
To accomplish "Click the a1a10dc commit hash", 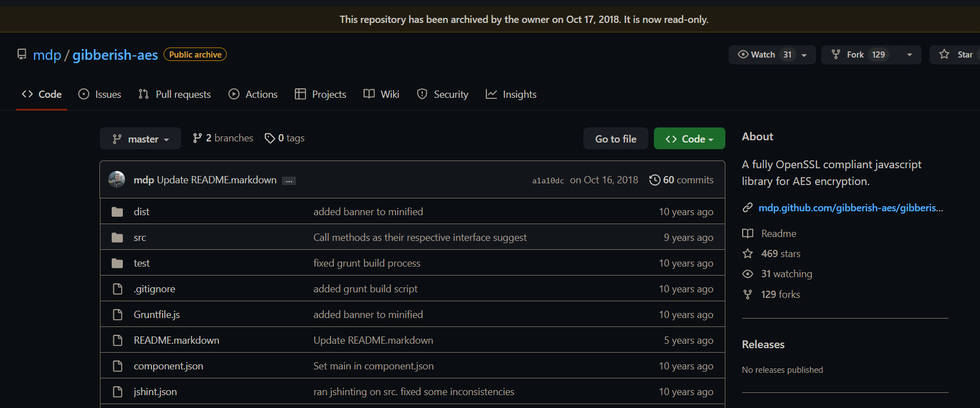I will click(548, 181).
